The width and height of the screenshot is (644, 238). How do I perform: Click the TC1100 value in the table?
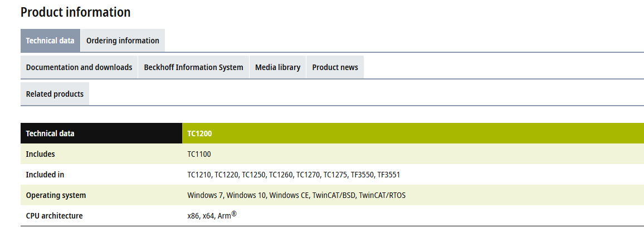point(199,154)
